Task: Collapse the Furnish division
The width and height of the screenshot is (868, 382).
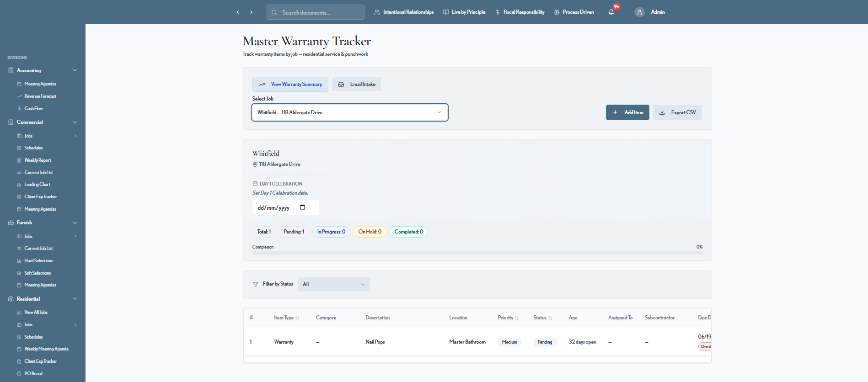Action: (x=75, y=223)
